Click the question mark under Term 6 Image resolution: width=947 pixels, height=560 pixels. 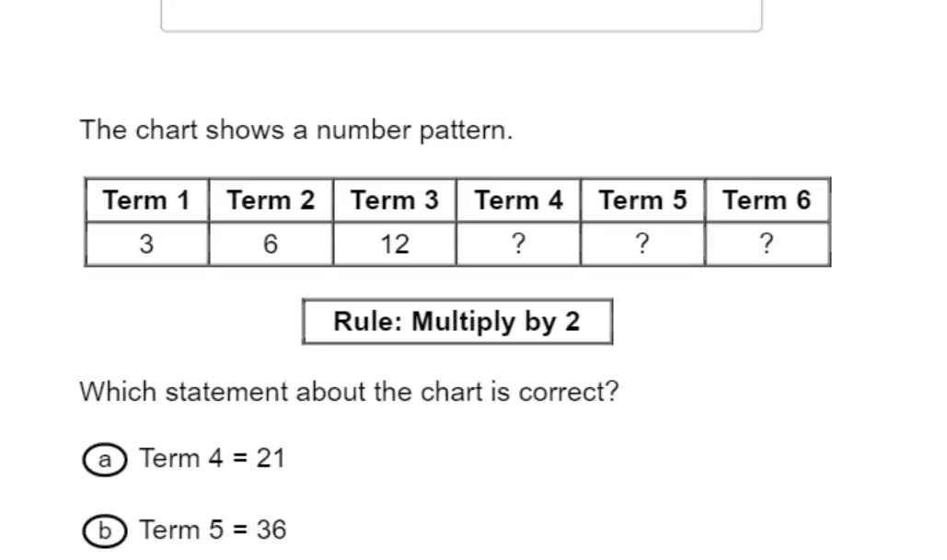point(767,243)
